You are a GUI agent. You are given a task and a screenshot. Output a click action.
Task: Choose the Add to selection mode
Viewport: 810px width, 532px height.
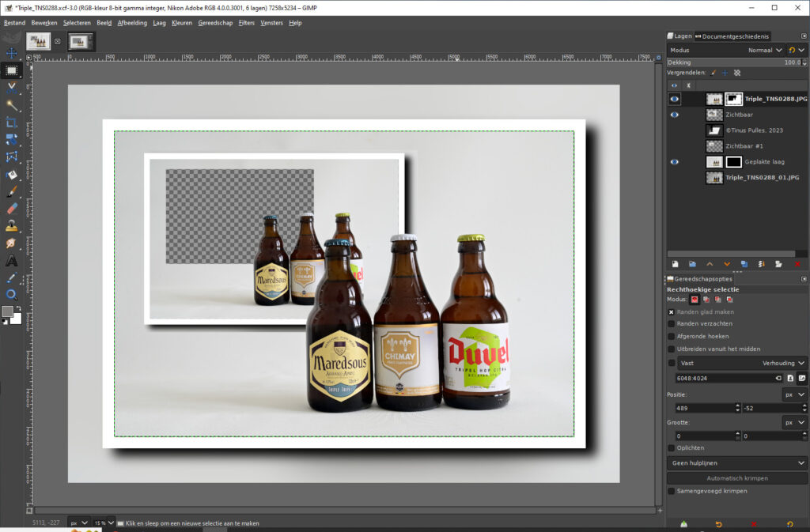pyautogui.click(x=706, y=300)
